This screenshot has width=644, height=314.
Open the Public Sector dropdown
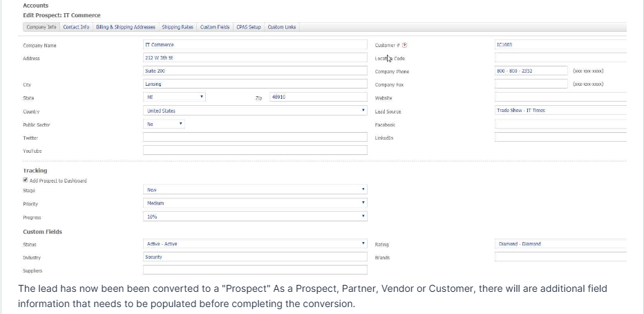pos(164,124)
